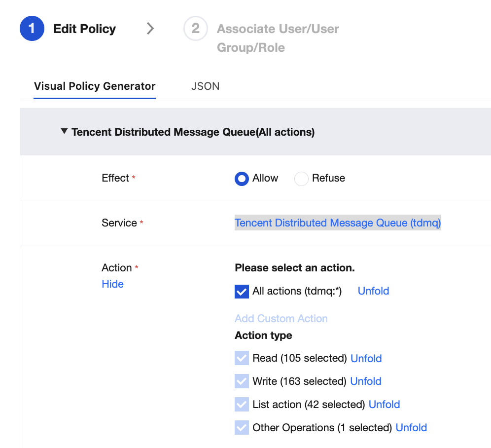Unfold the Other Operations type
The image size is (491, 448).
(411, 428)
